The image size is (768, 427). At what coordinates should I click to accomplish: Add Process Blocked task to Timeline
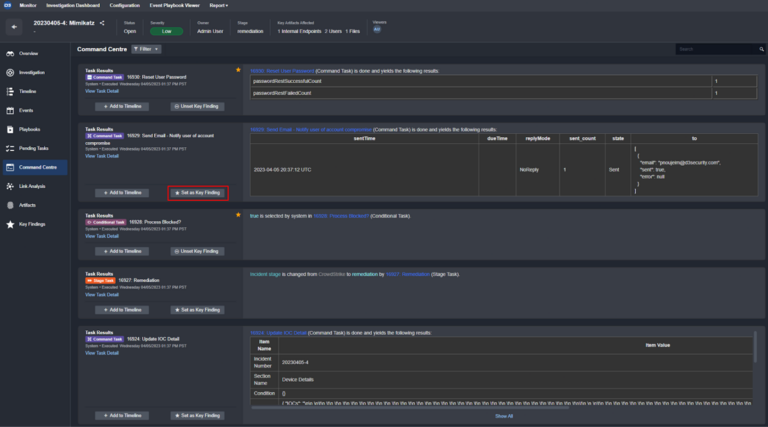122,251
